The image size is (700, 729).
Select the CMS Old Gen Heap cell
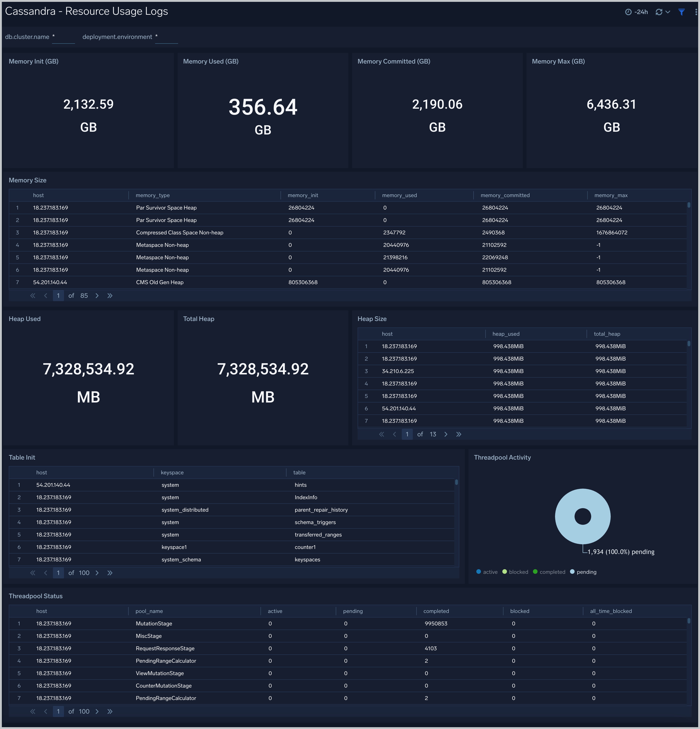(x=160, y=283)
